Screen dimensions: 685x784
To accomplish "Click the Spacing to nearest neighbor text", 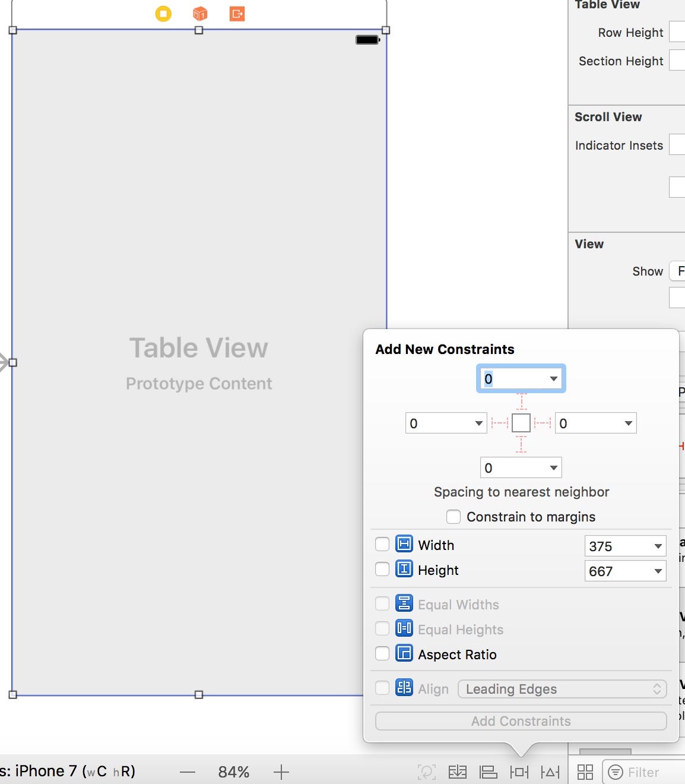I will tap(521, 492).
